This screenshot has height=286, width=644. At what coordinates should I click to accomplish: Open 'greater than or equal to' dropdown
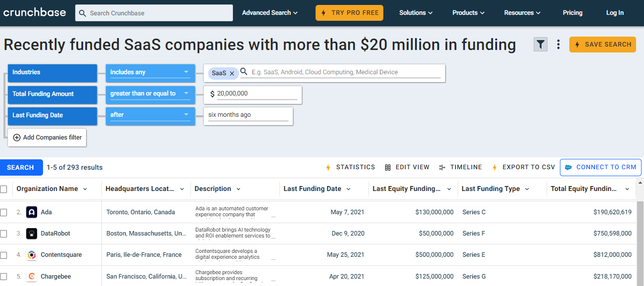coord(150,94)
